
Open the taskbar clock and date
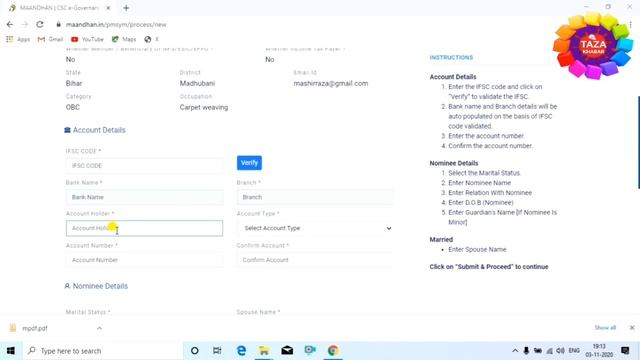pyautogui.click(x=599, y=351)
